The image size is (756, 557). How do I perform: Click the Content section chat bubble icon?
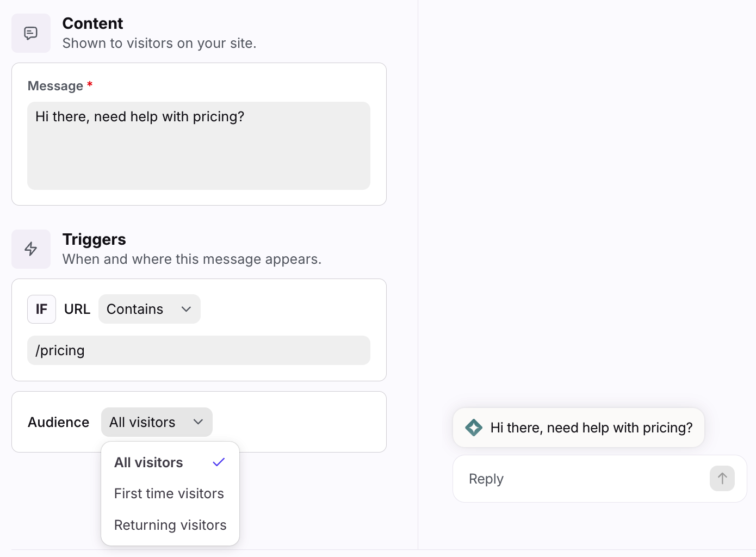click(x=31, y=33)
